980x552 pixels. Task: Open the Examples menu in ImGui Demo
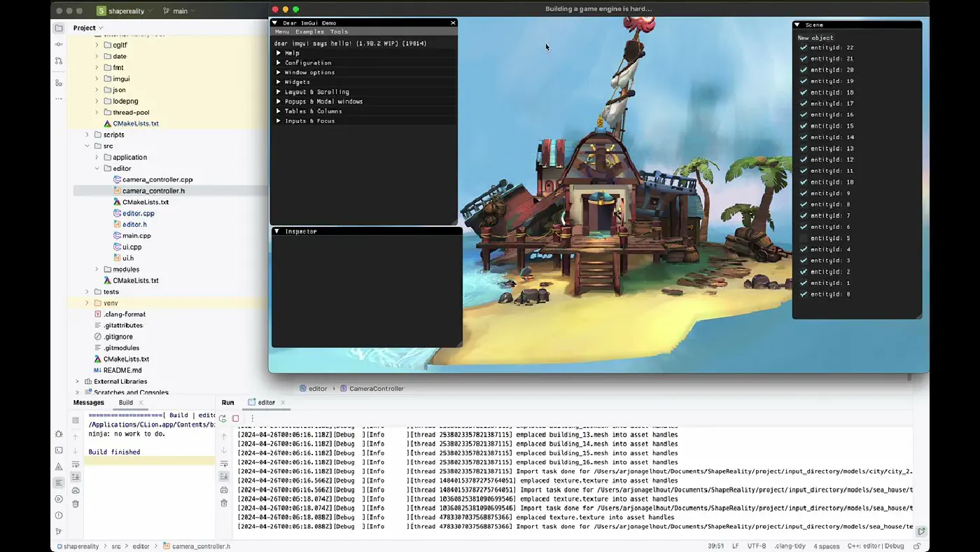click(309, 32)
